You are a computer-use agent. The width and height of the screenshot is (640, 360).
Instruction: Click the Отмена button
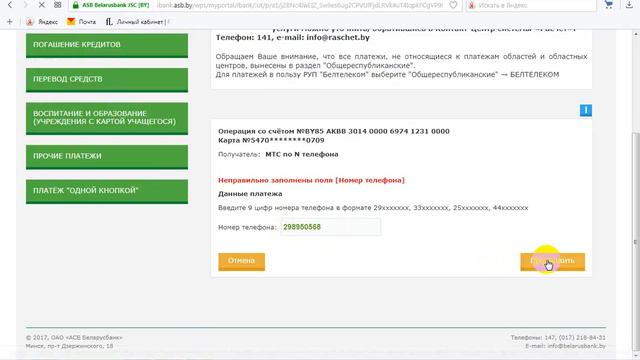[x=242, y=262]
